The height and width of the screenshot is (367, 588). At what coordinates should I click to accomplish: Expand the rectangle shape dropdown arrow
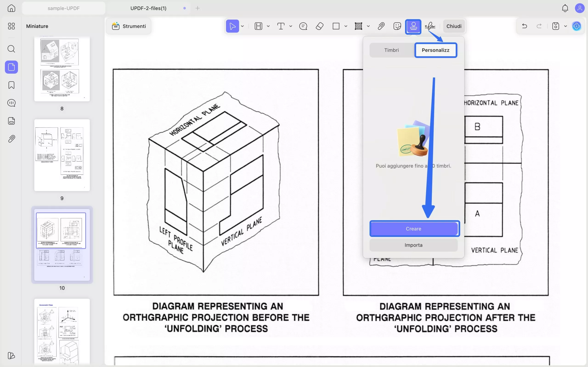(x=346, y=26)
